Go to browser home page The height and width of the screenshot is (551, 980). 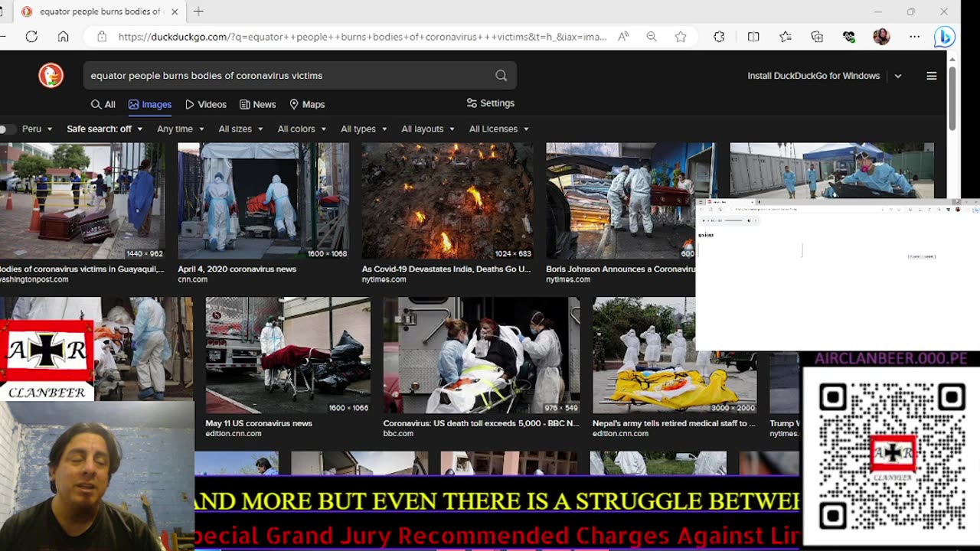(64, 37)
